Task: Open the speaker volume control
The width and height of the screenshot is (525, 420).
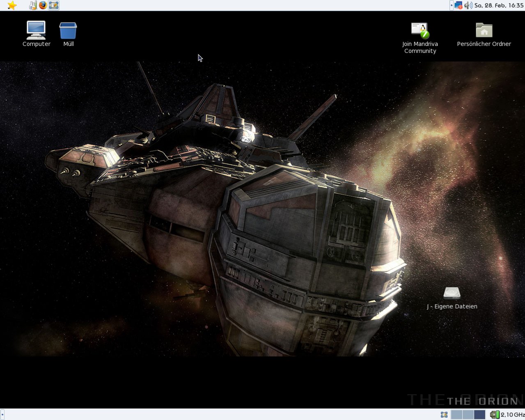Action: [x=468, y=5]
